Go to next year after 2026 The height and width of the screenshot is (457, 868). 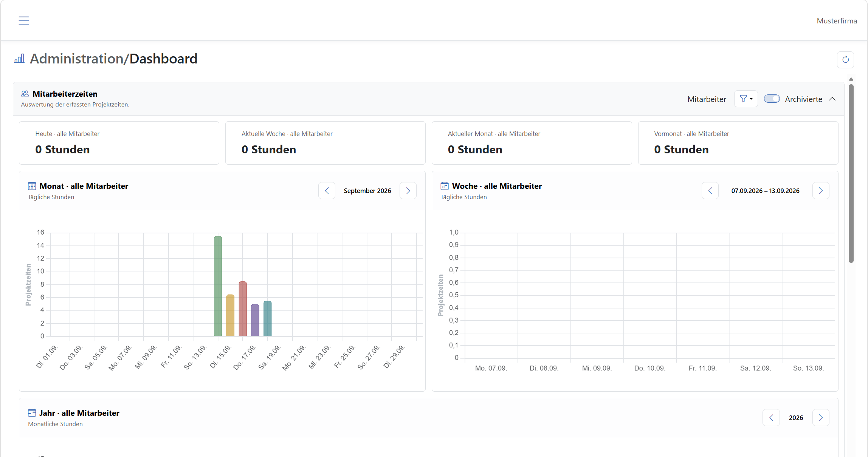tap(821, 418)
